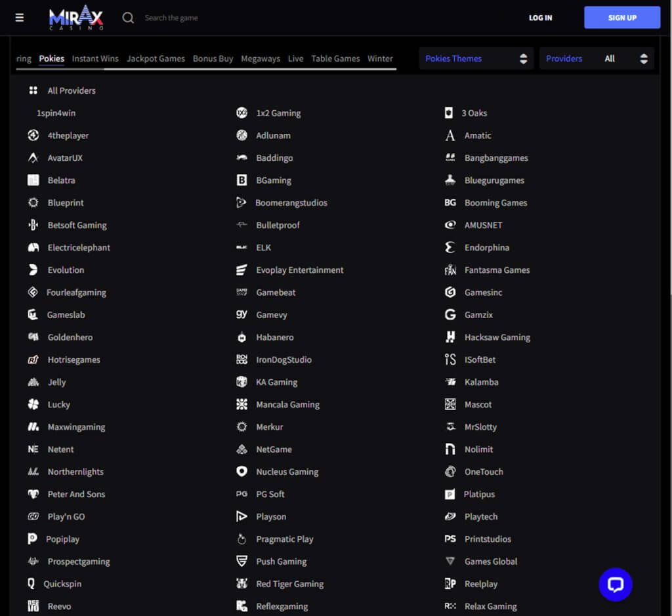The height and width of the screenshot is (616, 672).
Task: Click the Hacksaw Gaming icon
Action: [450, 337]
